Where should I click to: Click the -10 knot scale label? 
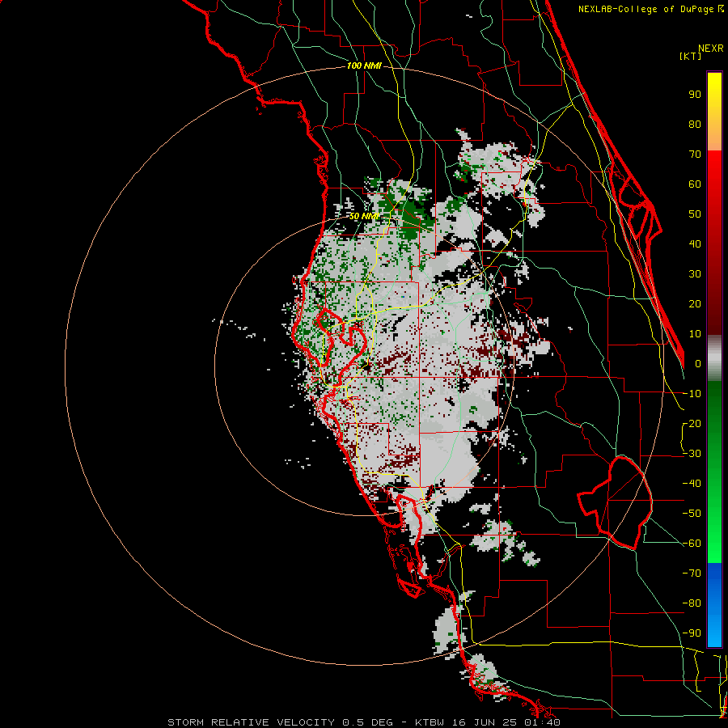pyautogui.click(x=692, y=394)
